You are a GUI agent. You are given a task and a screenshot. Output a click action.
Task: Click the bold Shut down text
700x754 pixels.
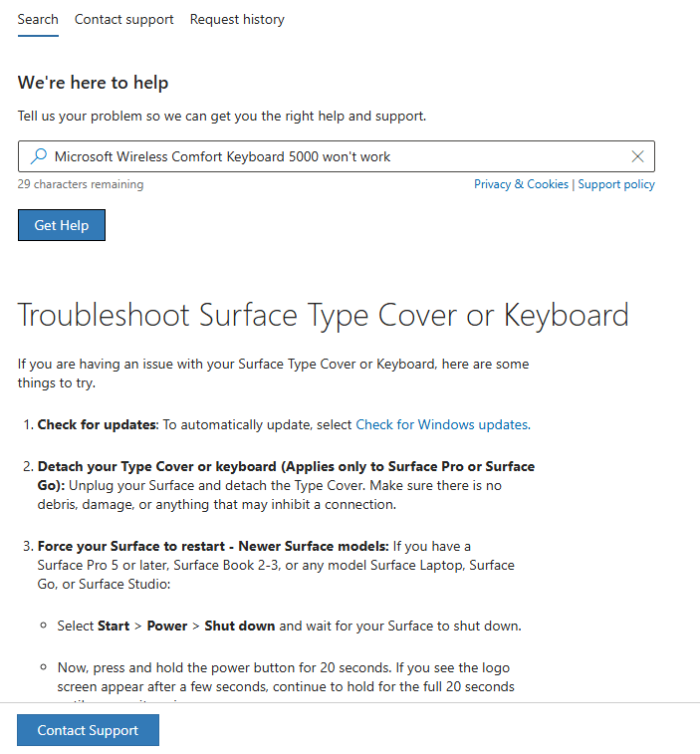point(239,626)
